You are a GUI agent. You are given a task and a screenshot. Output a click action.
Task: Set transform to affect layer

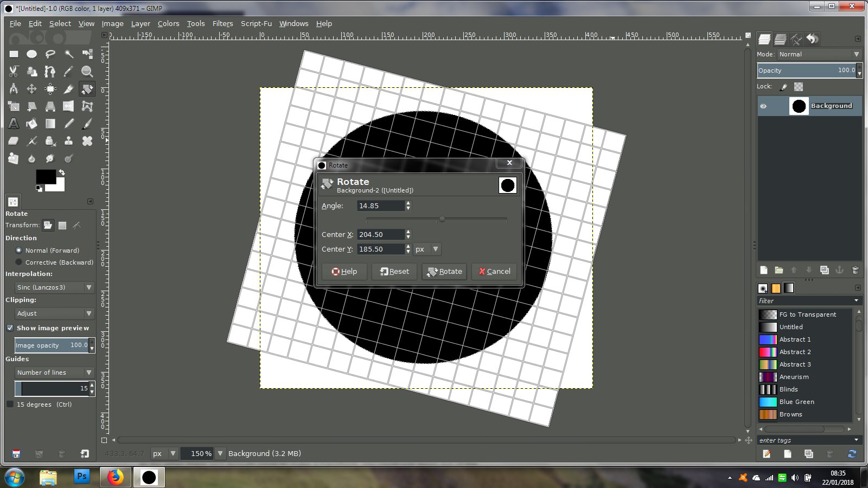coord(48,225)
